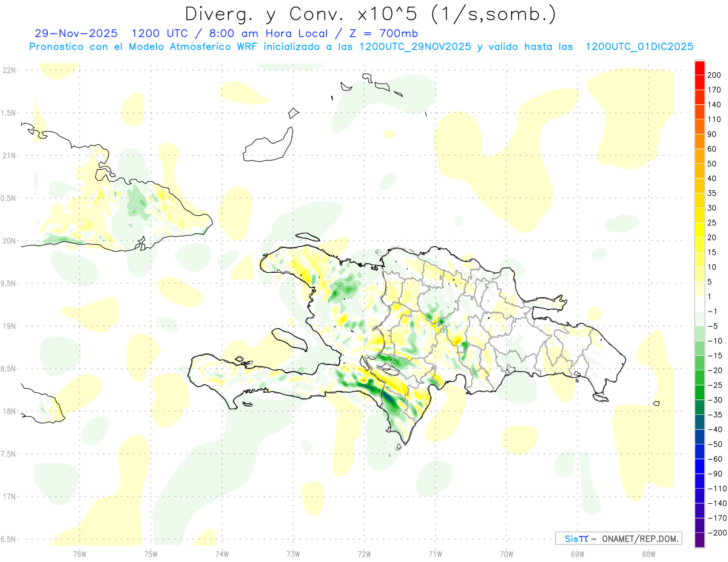The image size is (728, 562).
Task: Click the '22N' latitude label
Action: click(9, 70)
